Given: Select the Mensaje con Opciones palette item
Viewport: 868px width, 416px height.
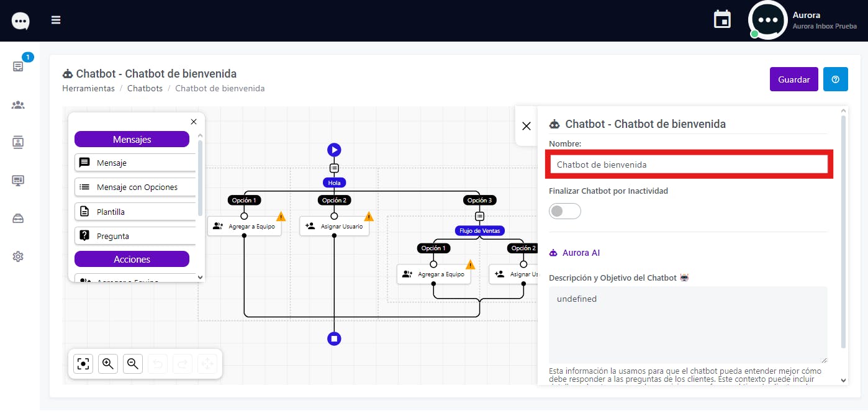Looking at the screenshot, I should click(x=135, y=187).
